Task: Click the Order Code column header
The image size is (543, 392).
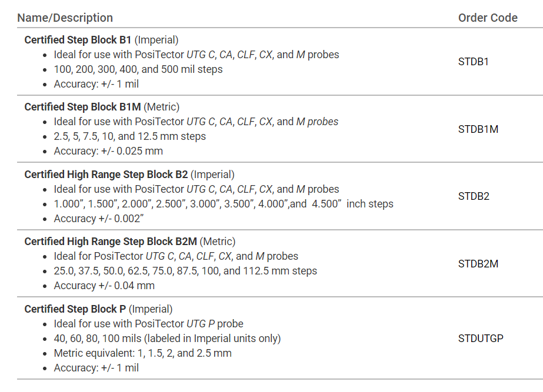Action: (488, 18)
